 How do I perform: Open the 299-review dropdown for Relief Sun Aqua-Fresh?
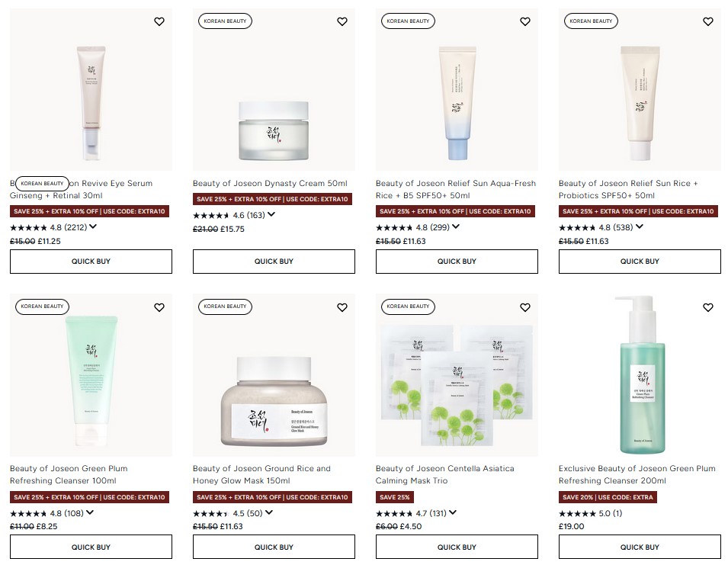click(x=456, y=226)
